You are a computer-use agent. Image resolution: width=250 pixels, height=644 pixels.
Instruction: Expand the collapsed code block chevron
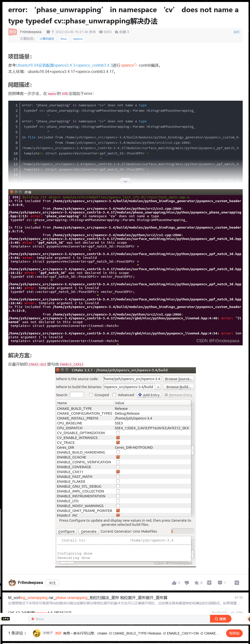125,181
